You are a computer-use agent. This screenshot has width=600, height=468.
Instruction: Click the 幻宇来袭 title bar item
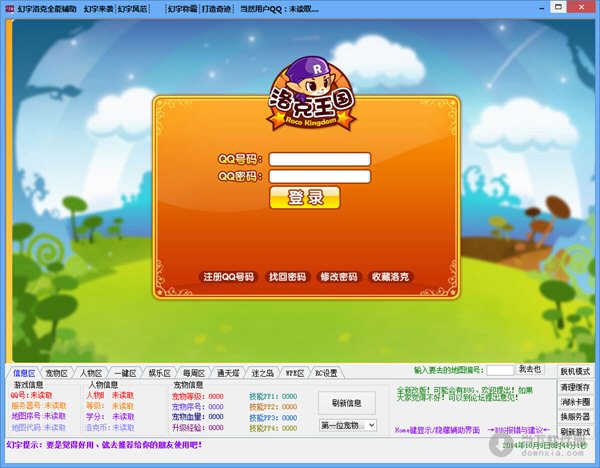(x=98, y=8)
